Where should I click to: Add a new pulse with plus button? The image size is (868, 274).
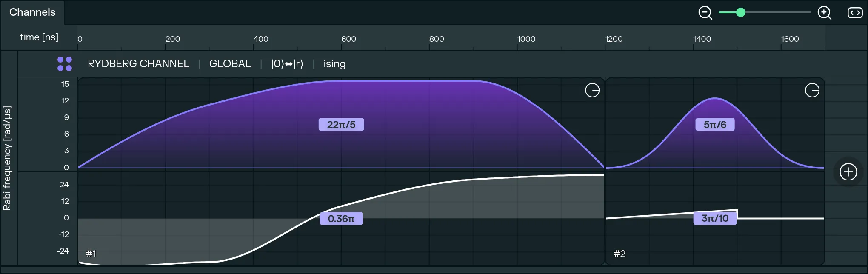pos(848,172)
